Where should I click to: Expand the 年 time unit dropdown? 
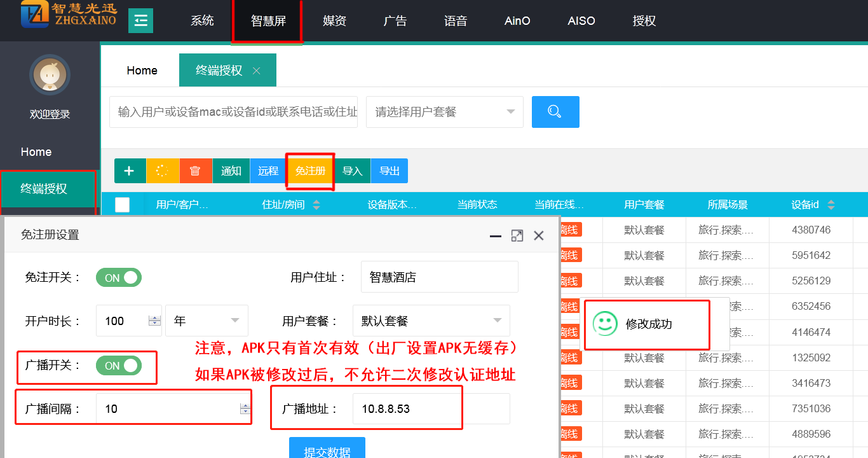tap(207, 321)
